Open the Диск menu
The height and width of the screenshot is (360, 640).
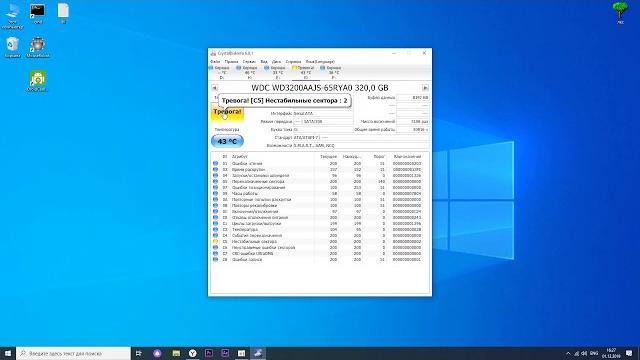click(276, 62)
